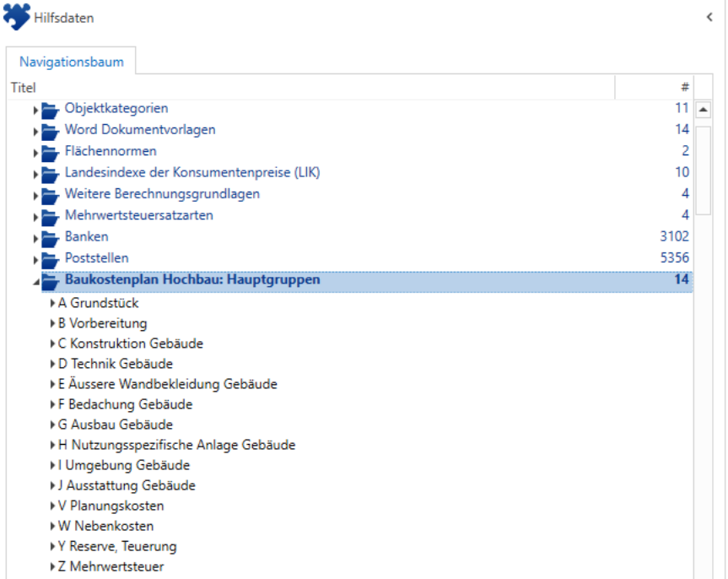This screenshot has height=579, width=728.
Task: Expand the Banken node
Action: (x=35, y=238)
